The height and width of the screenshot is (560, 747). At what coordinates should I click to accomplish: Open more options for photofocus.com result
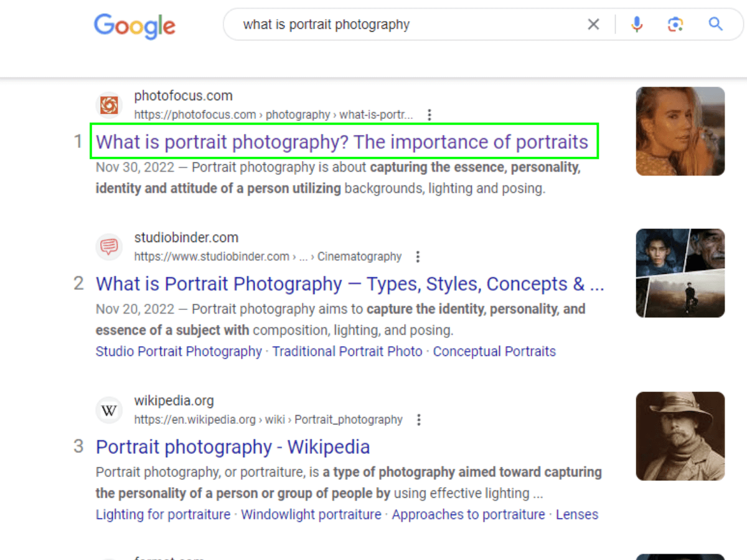[429, 115]
